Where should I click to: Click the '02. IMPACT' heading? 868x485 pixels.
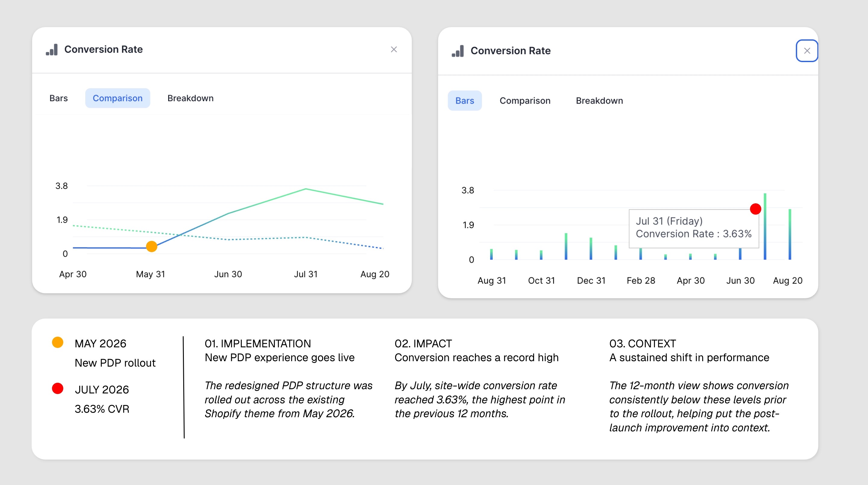click(423, 343)
